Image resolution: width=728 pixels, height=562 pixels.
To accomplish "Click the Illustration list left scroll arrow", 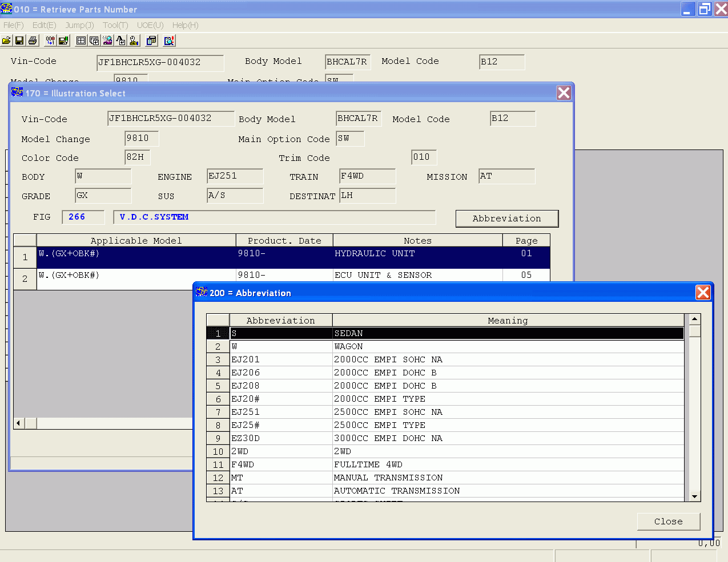I will click(19, 423).
